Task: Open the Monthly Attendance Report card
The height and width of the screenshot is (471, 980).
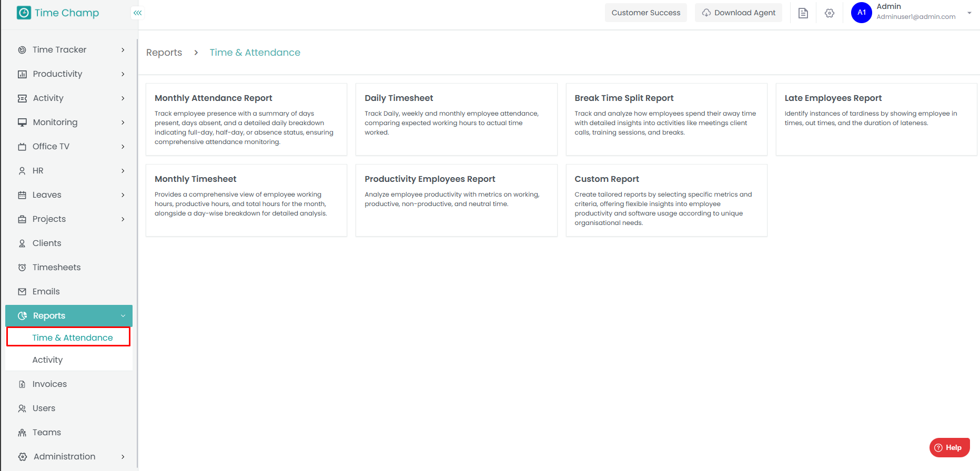Action: click(x=246, y=119)
